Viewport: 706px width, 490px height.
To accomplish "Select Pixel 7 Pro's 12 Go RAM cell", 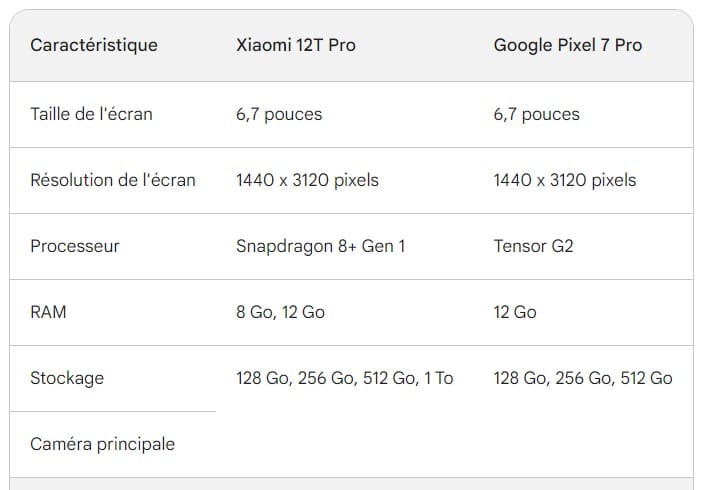I will [515, 312].
